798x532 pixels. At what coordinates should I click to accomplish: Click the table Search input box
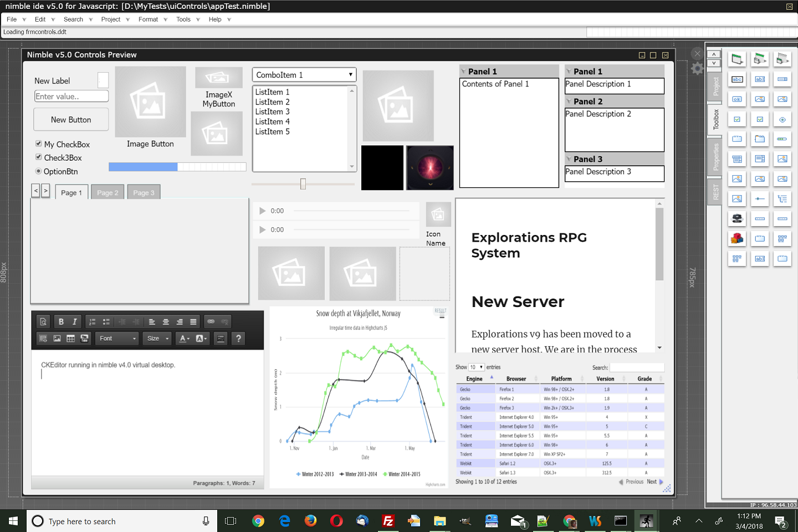tap(637, 367)
